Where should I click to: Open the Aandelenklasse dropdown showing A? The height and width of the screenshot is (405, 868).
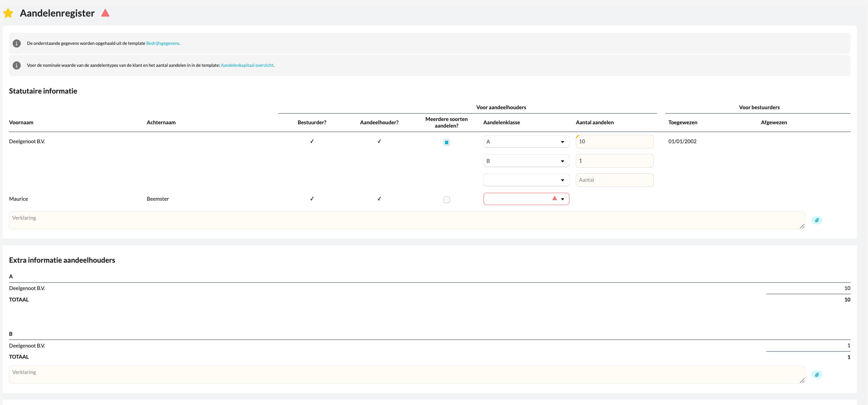tap(526, 142)
